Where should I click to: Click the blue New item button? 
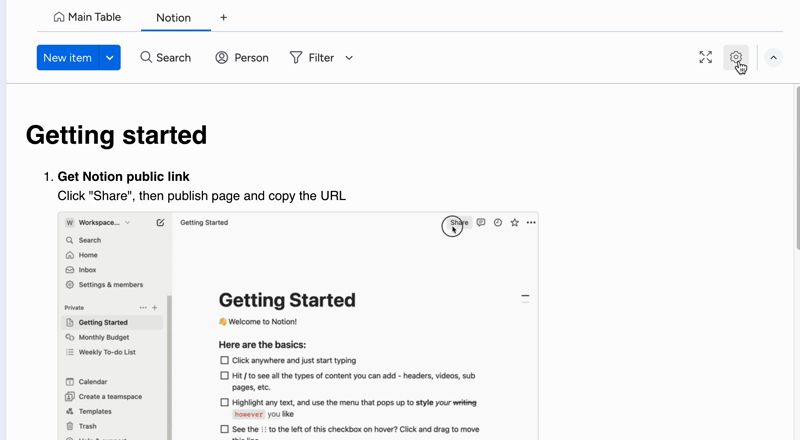point(67,58)
